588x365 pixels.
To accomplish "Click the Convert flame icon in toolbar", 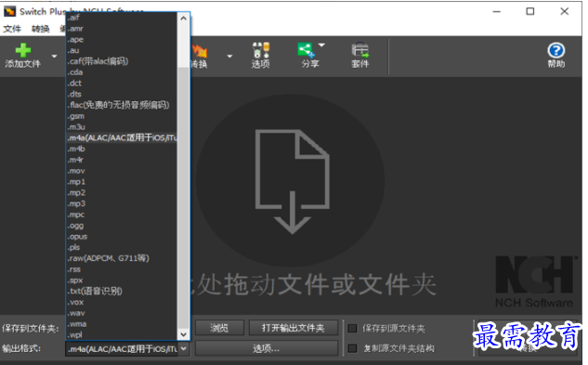I will pyautogui.click(x=199, y=51).
